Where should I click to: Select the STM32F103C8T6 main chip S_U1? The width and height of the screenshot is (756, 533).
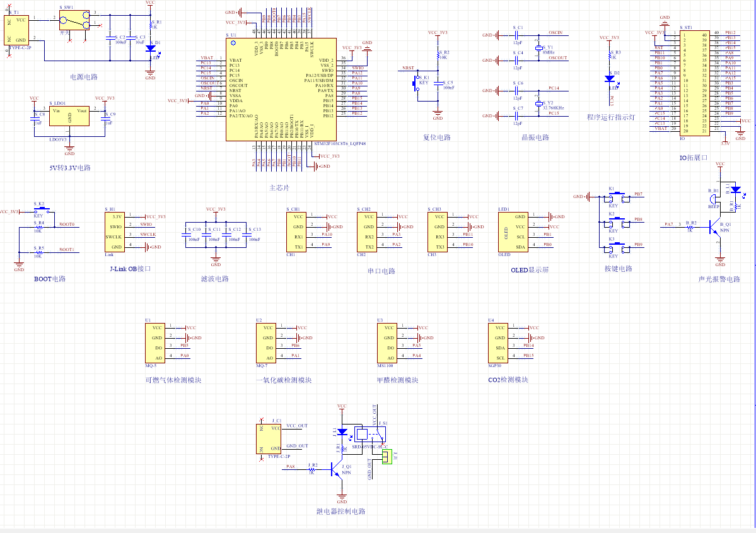281,90
